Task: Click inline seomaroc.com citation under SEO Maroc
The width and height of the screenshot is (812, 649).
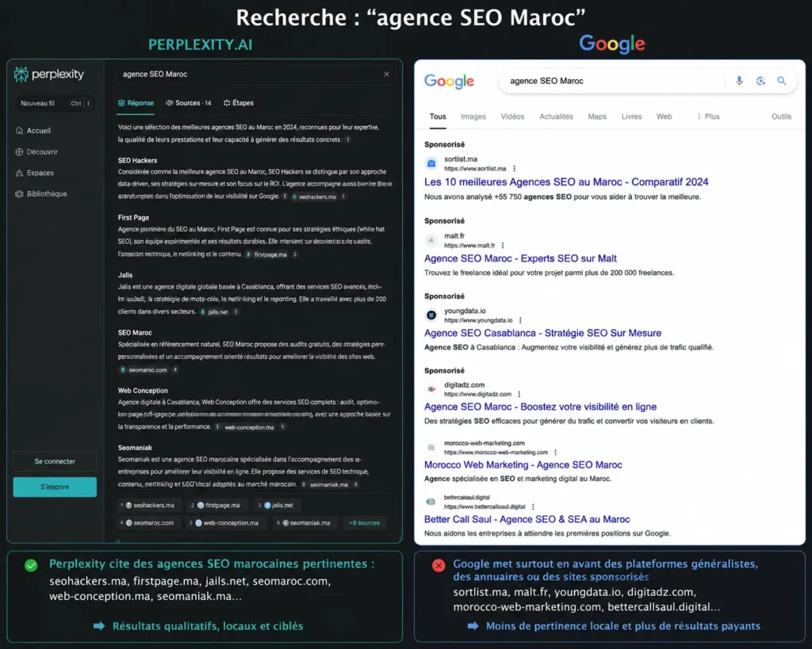Action: [144, 370]
